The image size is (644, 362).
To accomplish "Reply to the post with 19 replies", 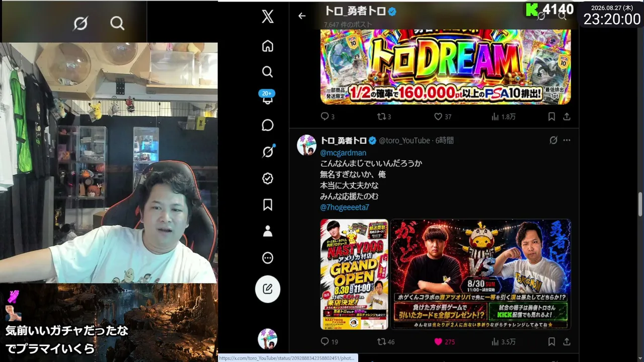I will 330,342.
